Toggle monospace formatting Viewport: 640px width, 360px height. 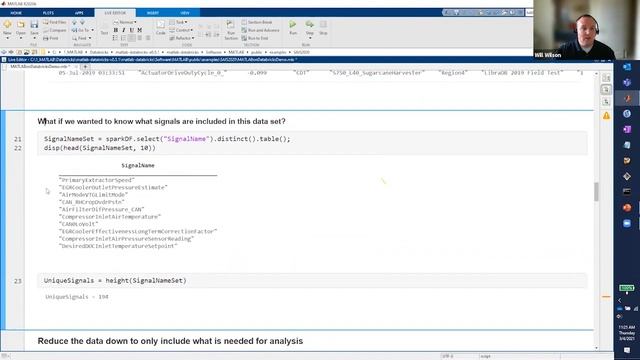[140, 30]
